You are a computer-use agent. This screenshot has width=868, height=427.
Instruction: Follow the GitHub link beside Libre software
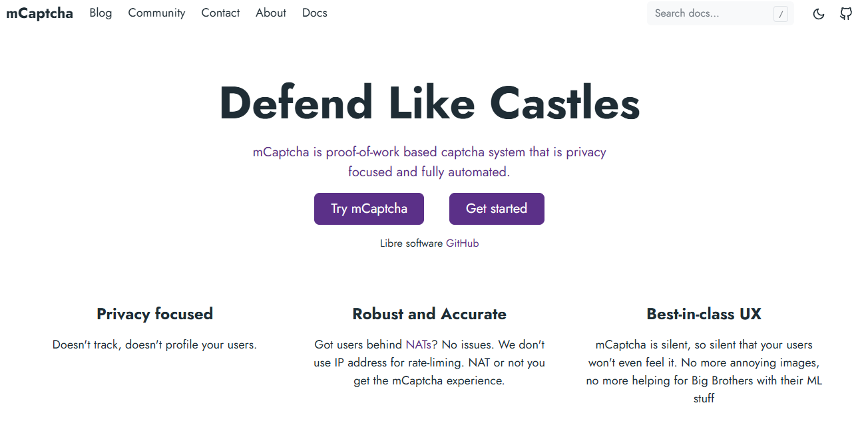pos(462,243)
